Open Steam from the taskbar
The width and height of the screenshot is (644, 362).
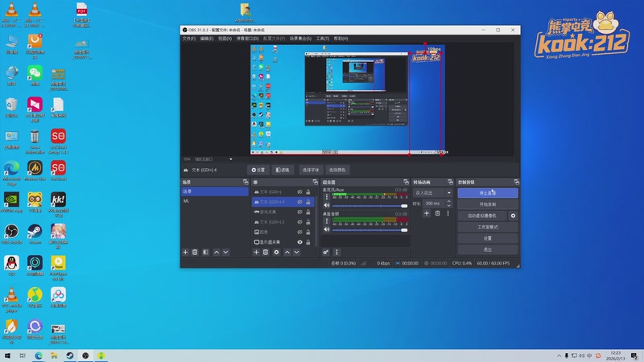pos(70,356)
